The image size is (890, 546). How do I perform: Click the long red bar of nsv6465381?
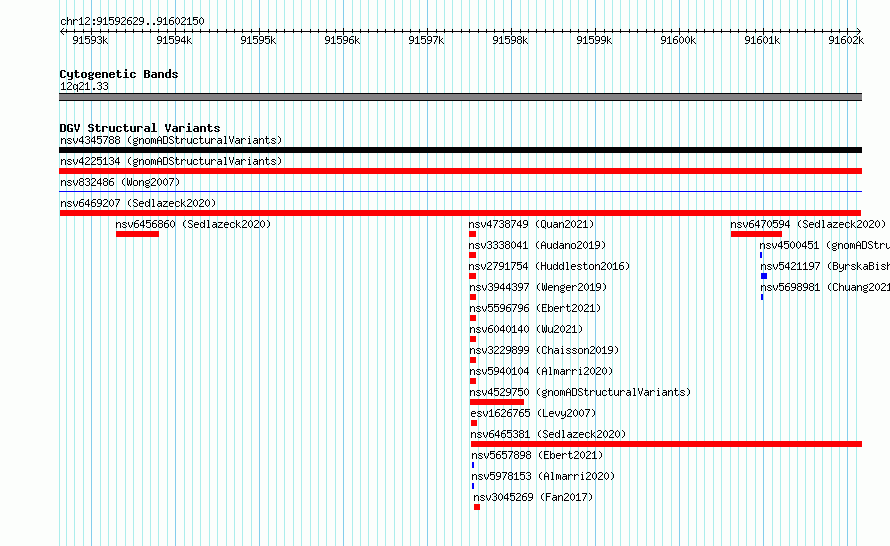(666, 444)
